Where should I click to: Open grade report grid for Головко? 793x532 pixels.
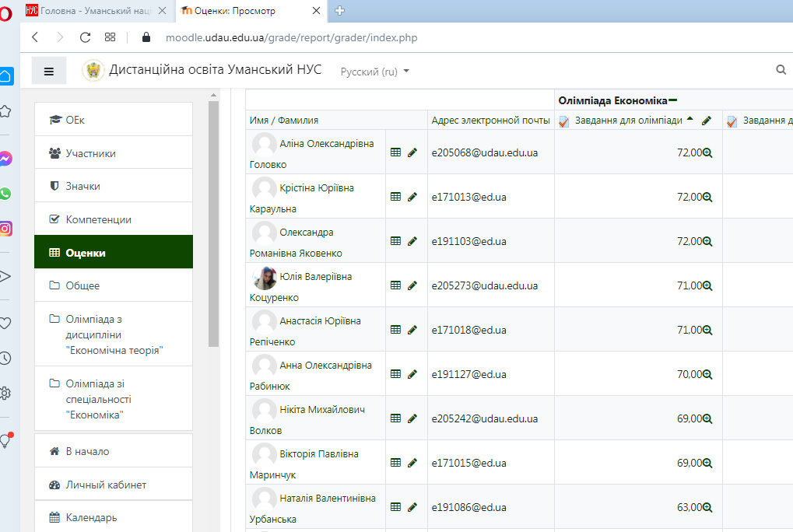click(x=396, y=152)
